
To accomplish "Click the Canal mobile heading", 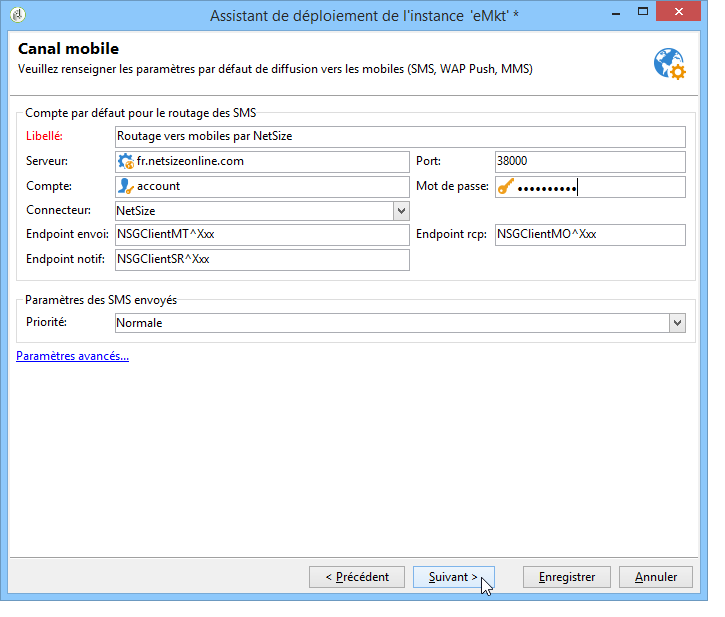I will click(x=68, y=49).
